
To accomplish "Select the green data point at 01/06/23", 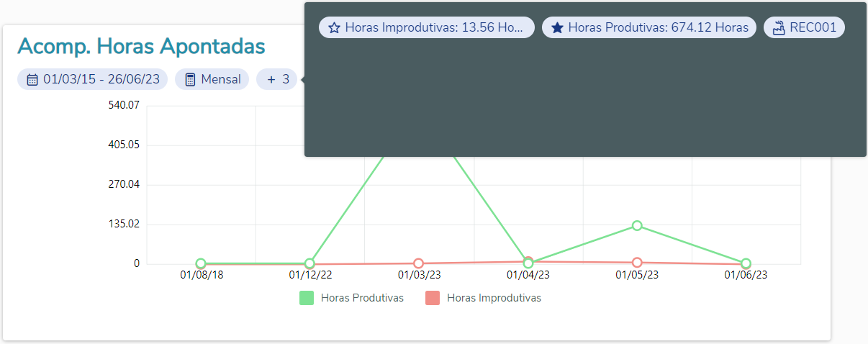I will (x=746, y=264).
